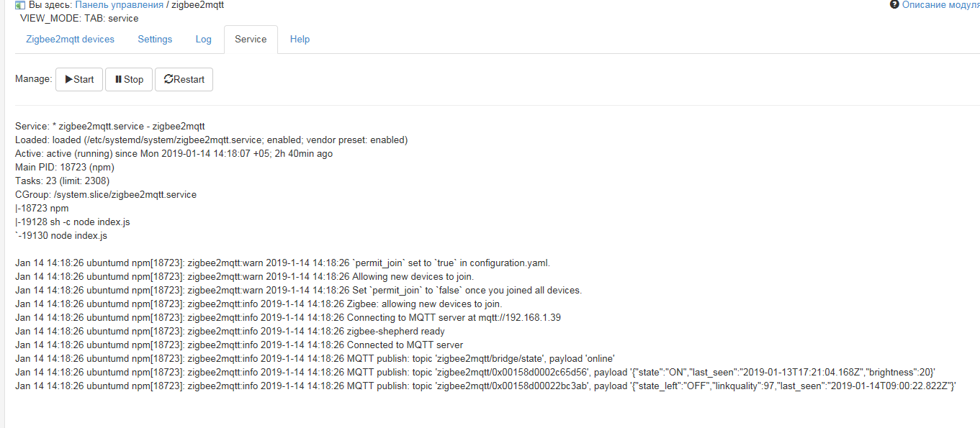
Task: Start the zigbee2mqtt service
Action: pos(79,79)
